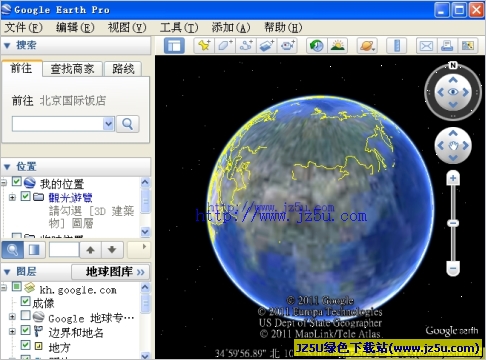Click the email envelope icon
The height and width of the screenshot is (360, 486).
(426, 45)
